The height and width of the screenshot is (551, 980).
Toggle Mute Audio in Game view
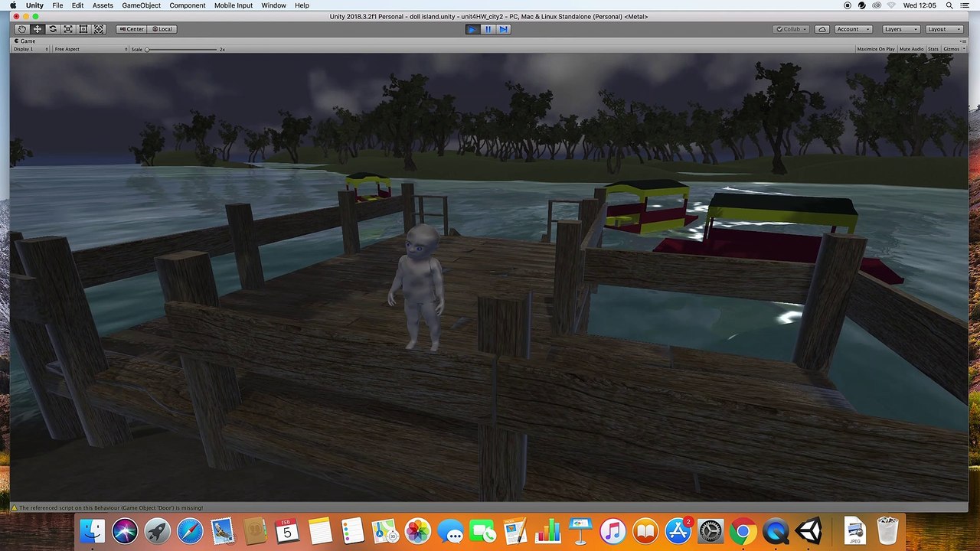click(x=911, y=49)
